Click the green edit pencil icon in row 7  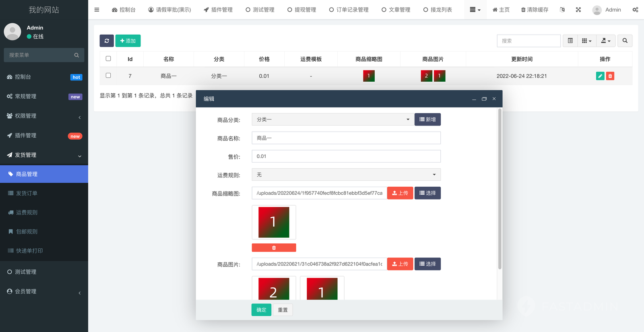(600, 76)
